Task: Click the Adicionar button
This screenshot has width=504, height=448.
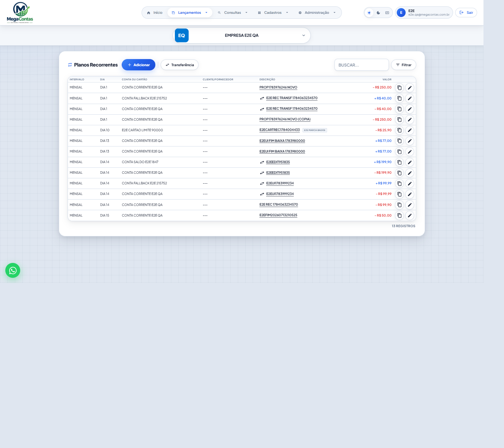Action: click(138, 65)
